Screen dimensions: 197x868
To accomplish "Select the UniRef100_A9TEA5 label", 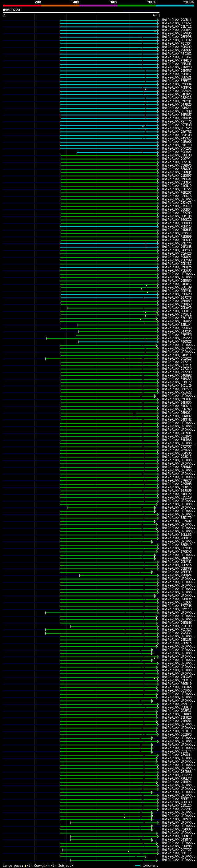I will click(177, 125).
